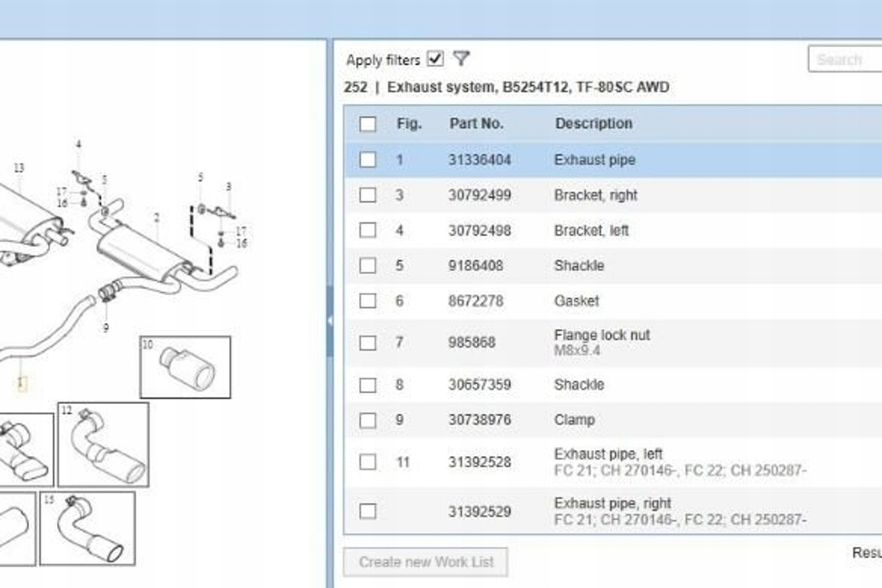Sort by the Part No. column header

click(x=476, y=123)
